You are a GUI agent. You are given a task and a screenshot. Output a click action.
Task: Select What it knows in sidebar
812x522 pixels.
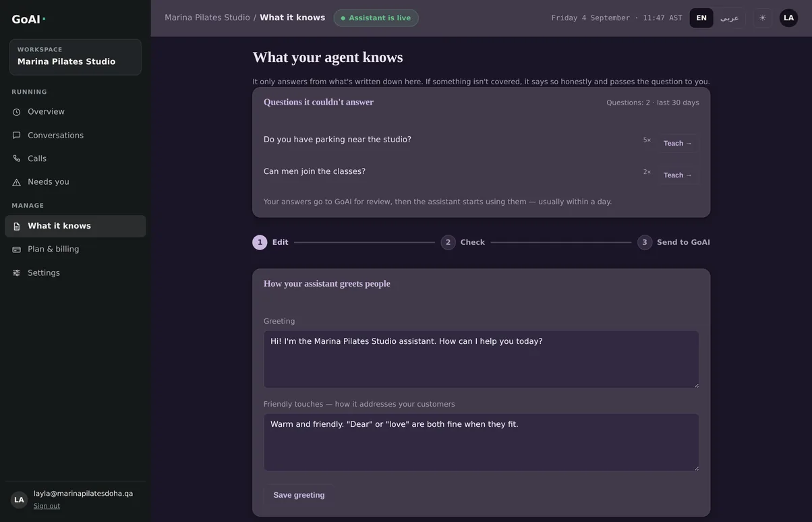76,226
